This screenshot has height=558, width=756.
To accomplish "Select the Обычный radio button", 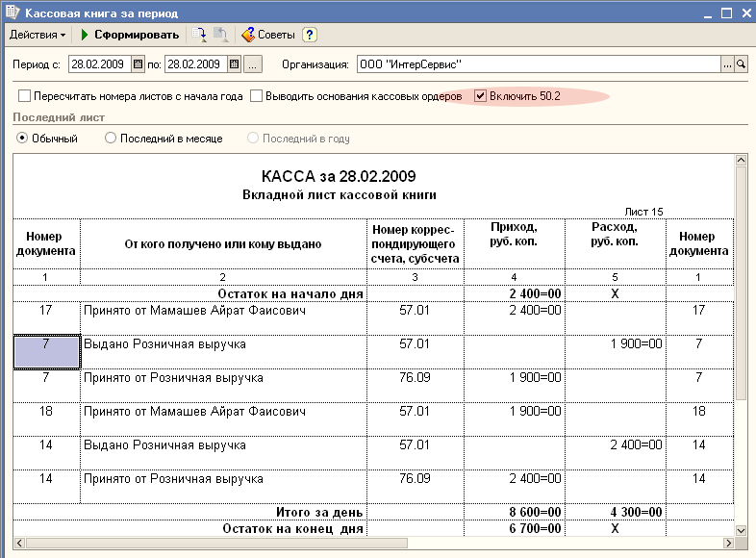I will point(22,139).
